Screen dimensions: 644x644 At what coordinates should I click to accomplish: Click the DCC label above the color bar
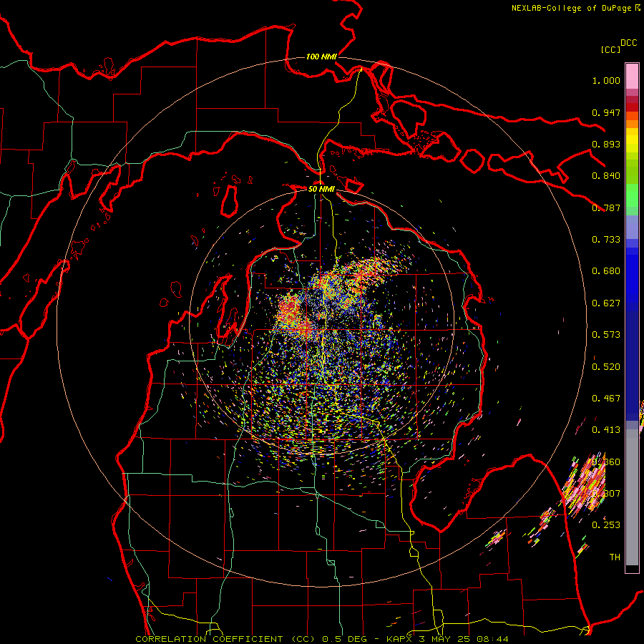tap(628, 43)
